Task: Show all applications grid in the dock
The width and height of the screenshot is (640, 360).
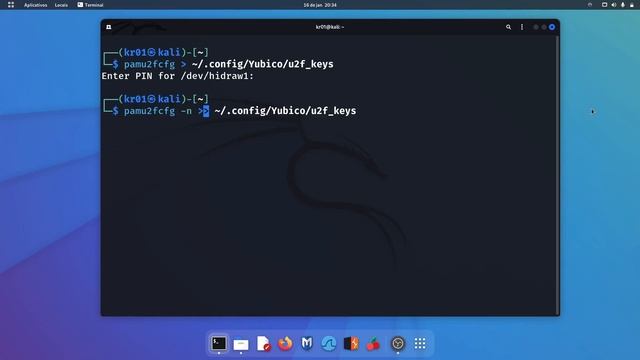Action: [x=420, y=344]
